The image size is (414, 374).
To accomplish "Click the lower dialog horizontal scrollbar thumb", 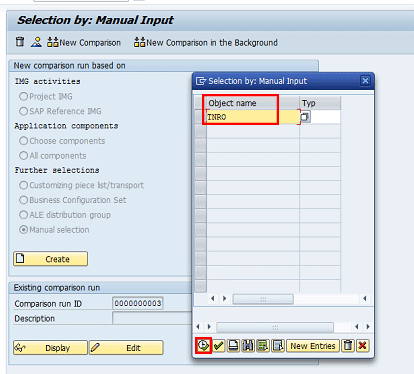I will 275,327.
